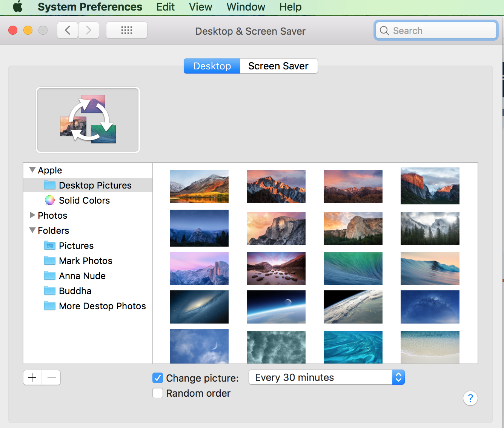Click the 'Folders' group label

click(53, 230)
